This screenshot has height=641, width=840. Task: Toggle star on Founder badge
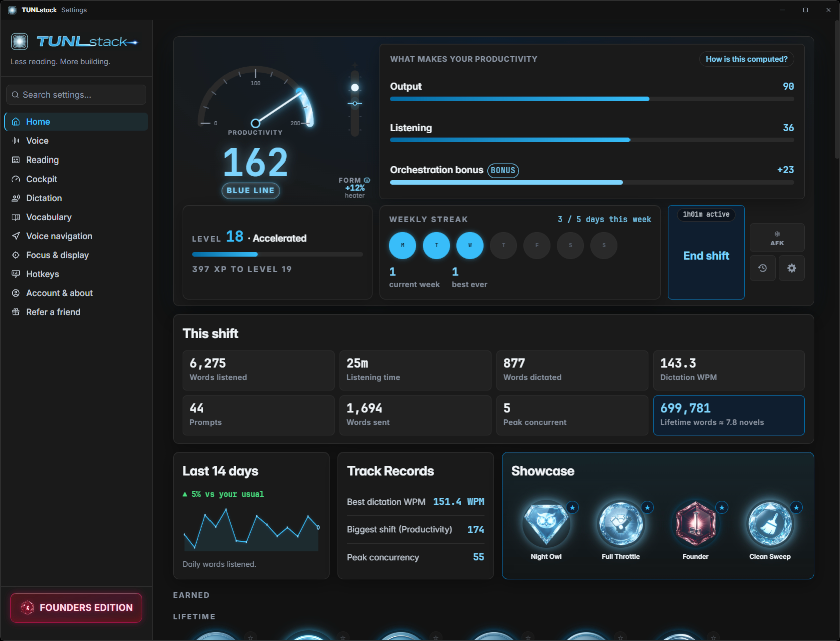(722, 508)
